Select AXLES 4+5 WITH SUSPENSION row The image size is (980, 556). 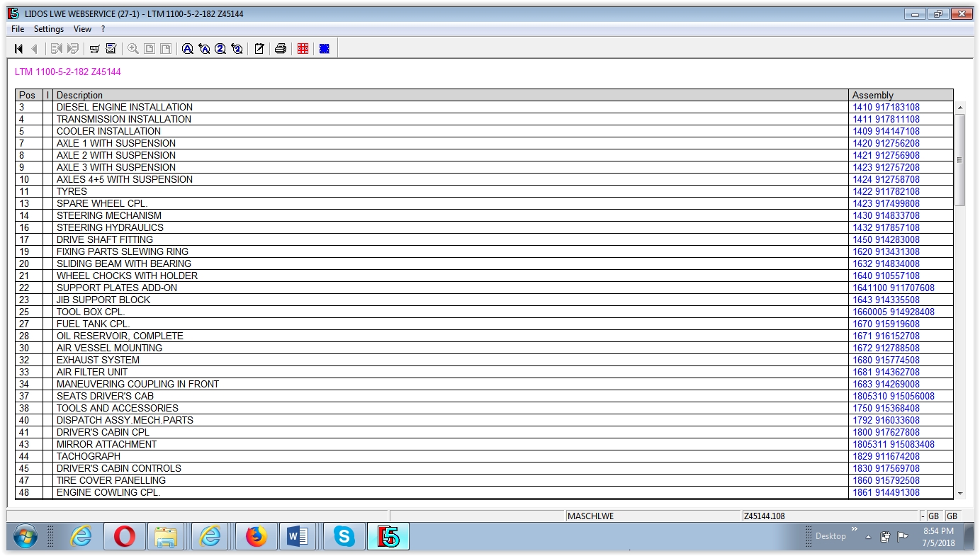484,180
